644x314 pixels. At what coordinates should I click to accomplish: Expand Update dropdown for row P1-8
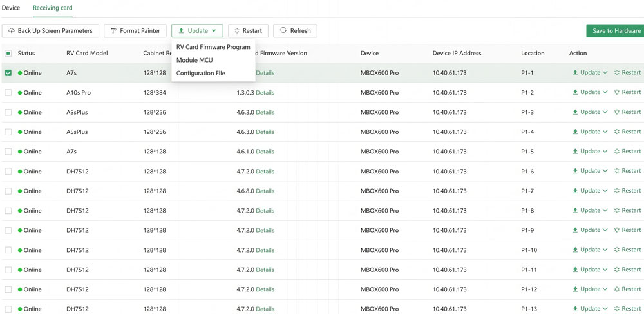point(605,211)
